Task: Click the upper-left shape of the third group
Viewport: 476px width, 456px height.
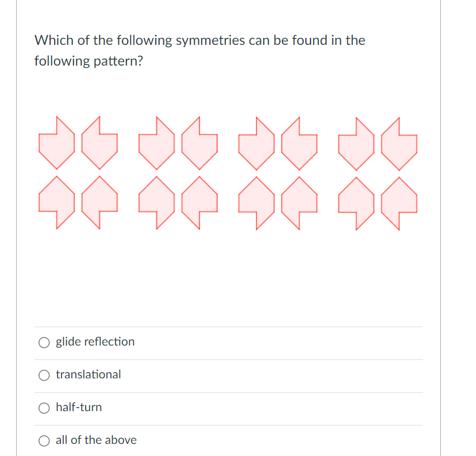Action: (x=256, y=143)
